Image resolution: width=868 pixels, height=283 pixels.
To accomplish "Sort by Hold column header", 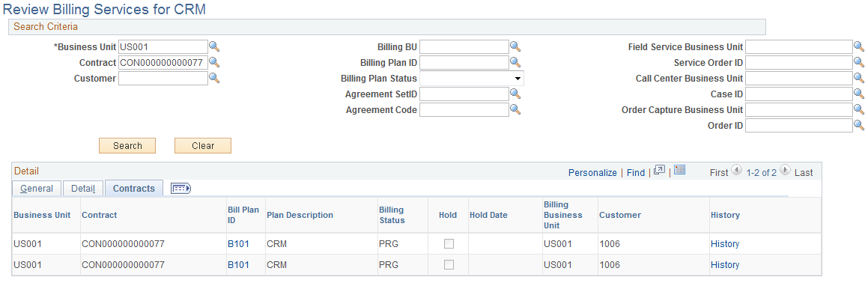I will [x=448, y=215].
